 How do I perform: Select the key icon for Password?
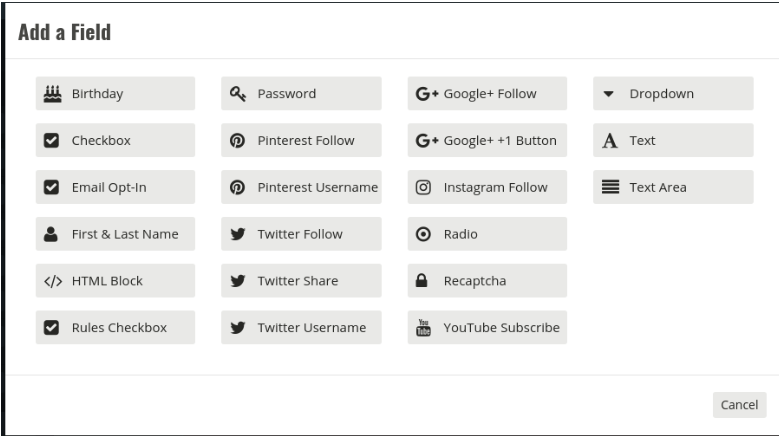click(238, 93)
